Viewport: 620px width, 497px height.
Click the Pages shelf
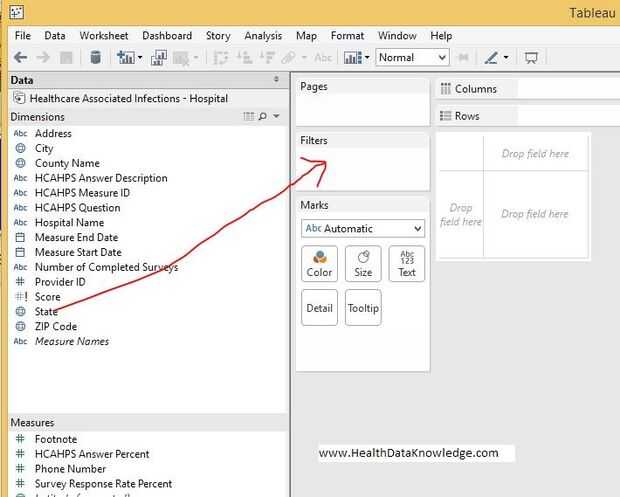(x=363, y=103)
